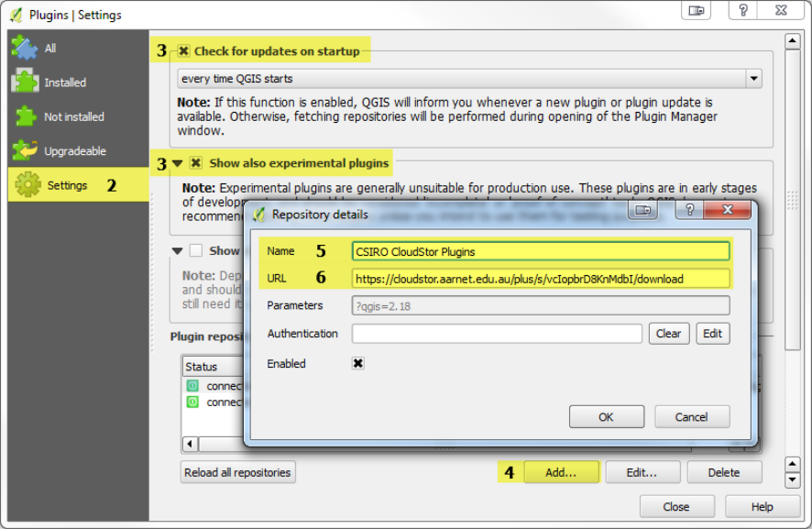This screenshot has width=812, height=529.
Task: Click bottom-right down stepper arrow
Action: coord(793,479)
